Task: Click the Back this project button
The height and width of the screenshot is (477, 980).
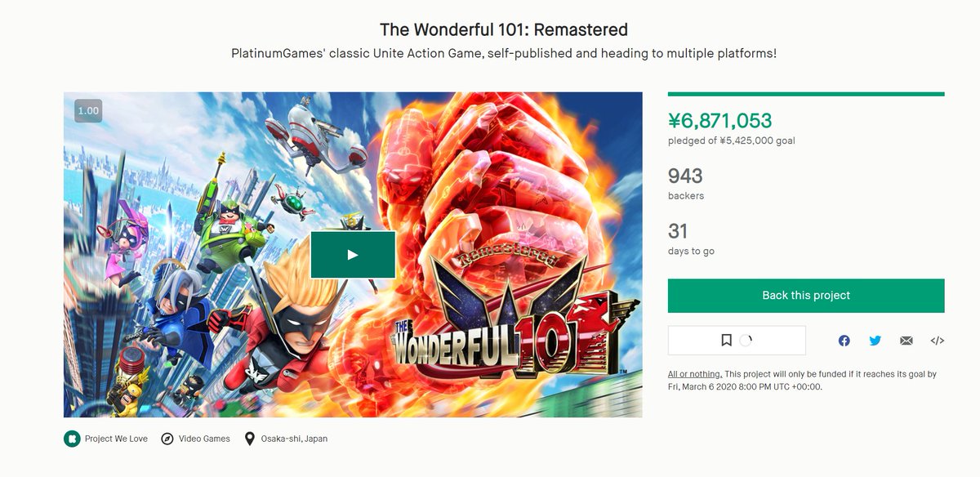Action: [x=806, y=296]
